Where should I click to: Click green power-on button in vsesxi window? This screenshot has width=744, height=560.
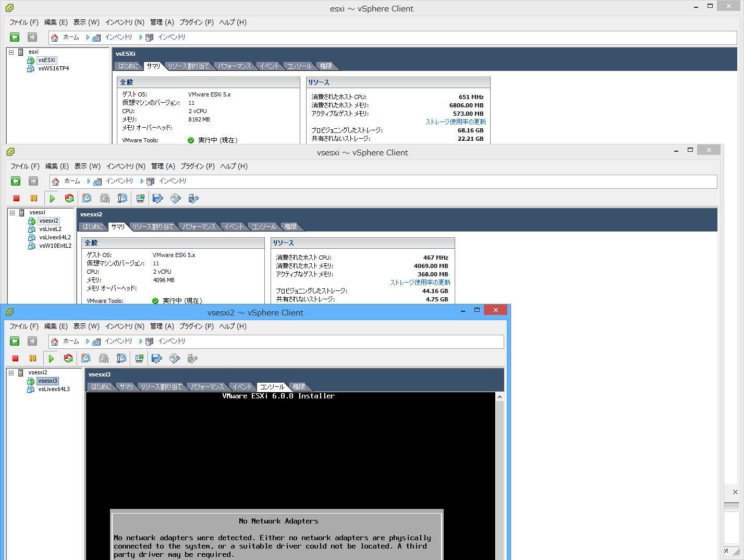pos(52,198)
